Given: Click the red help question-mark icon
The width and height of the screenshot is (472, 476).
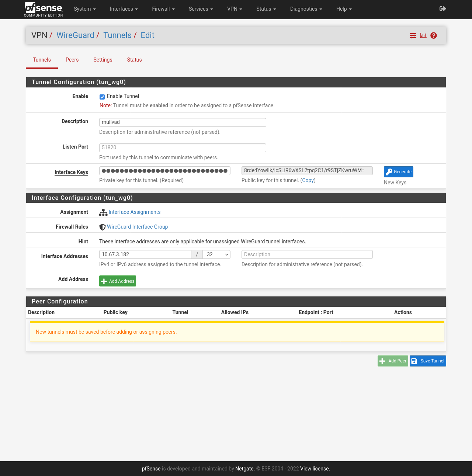Looking at the screenshot, I should 434,35.
